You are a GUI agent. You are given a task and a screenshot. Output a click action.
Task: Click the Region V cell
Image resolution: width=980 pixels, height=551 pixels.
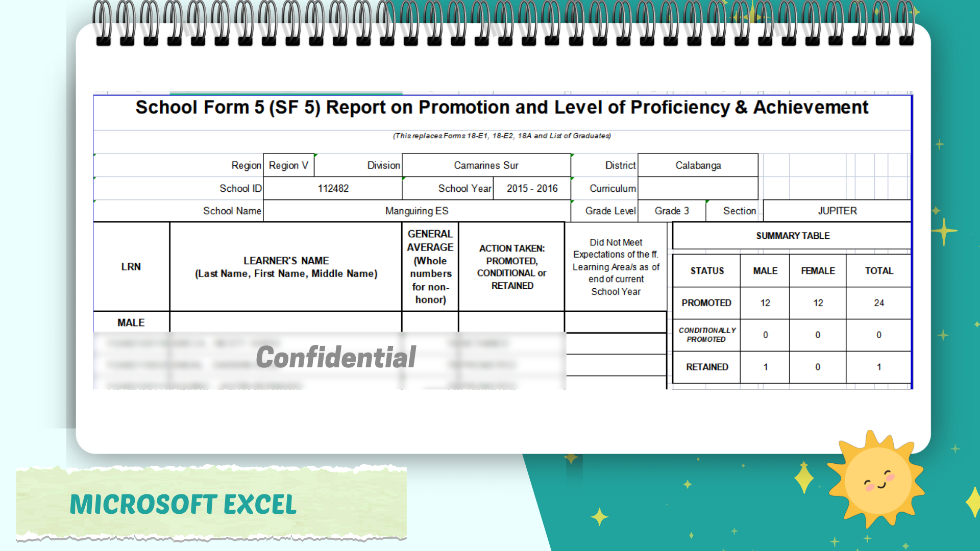[x=288, y=165]
